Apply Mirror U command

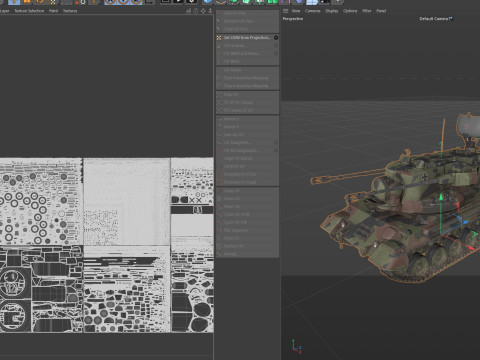tap(247, 119)
